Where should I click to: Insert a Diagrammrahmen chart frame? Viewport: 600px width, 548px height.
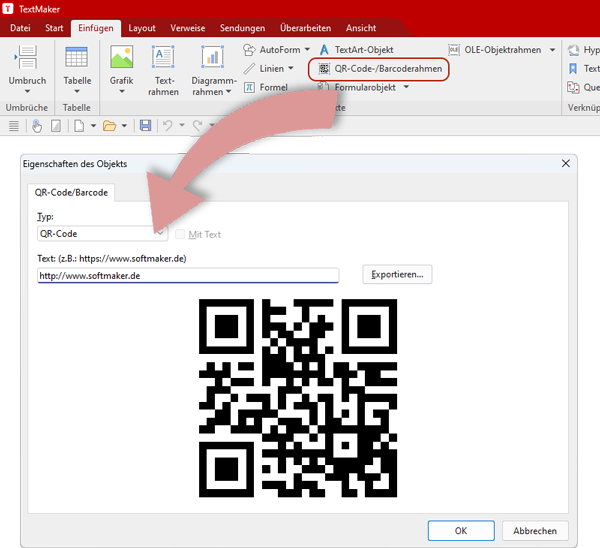coord(212,57)
